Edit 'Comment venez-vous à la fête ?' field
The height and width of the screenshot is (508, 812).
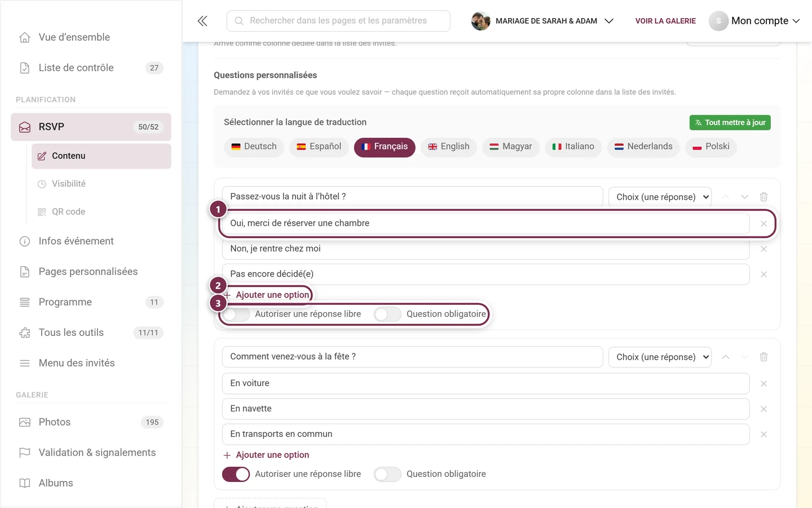(x=413, y=357)
